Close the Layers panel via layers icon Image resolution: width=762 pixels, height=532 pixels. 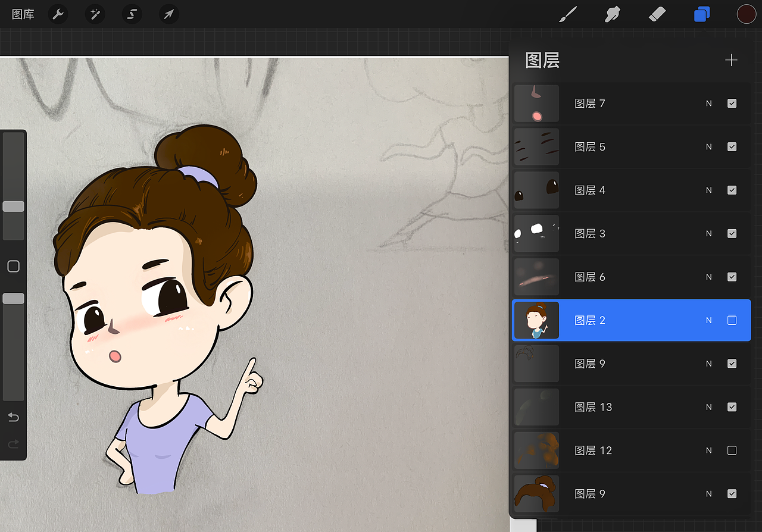click(702, 14)
